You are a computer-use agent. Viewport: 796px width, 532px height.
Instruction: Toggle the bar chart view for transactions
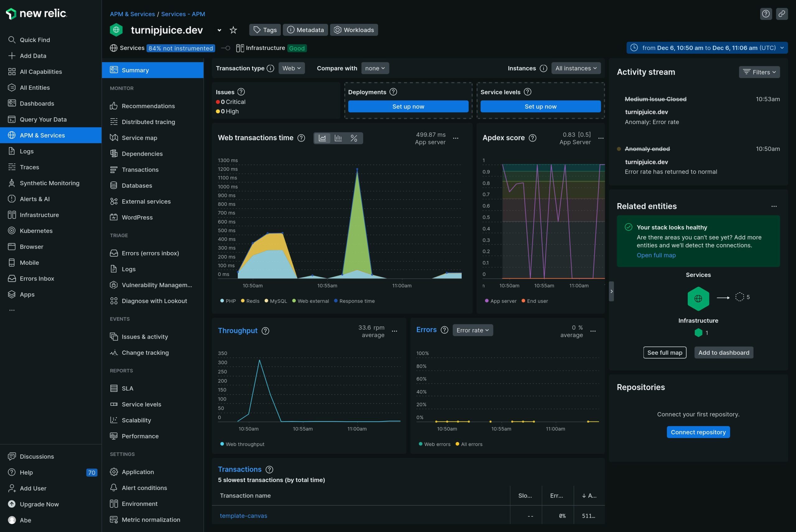(x=337, y=138)
